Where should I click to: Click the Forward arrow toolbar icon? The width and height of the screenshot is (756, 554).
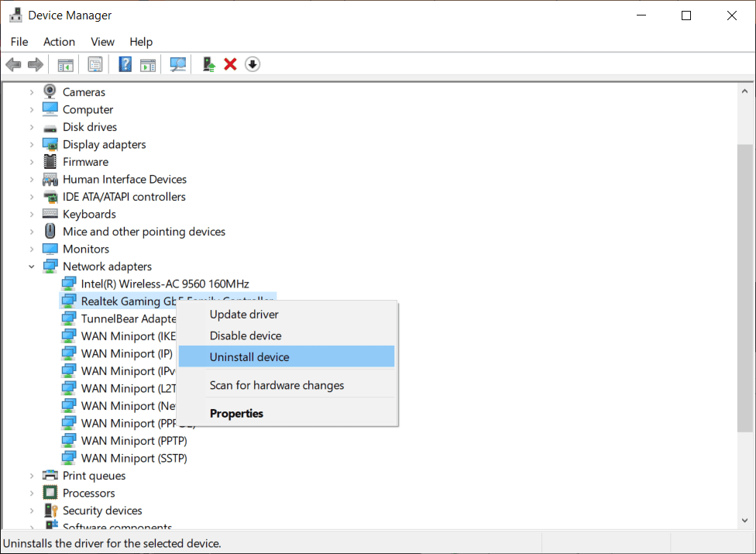pos(36,64)
